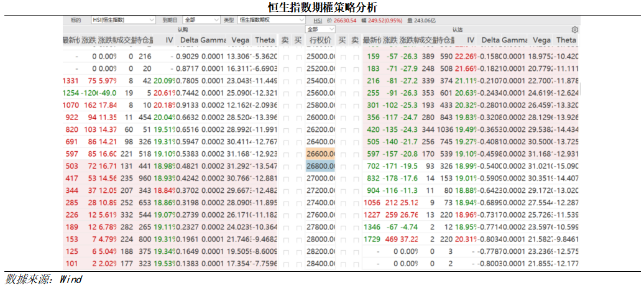Expand the 全部 dropdown above 行权价 column
The image size is (644, 288).
[320, 30]
